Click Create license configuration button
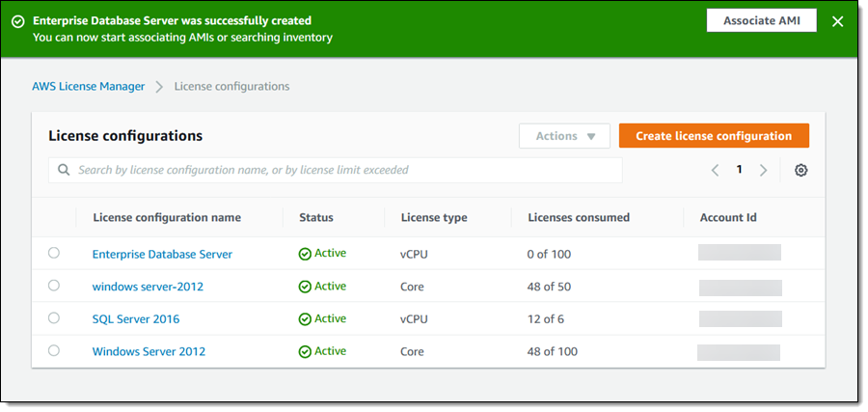Screen dimensions: 868x412 [x=714, y=136]
